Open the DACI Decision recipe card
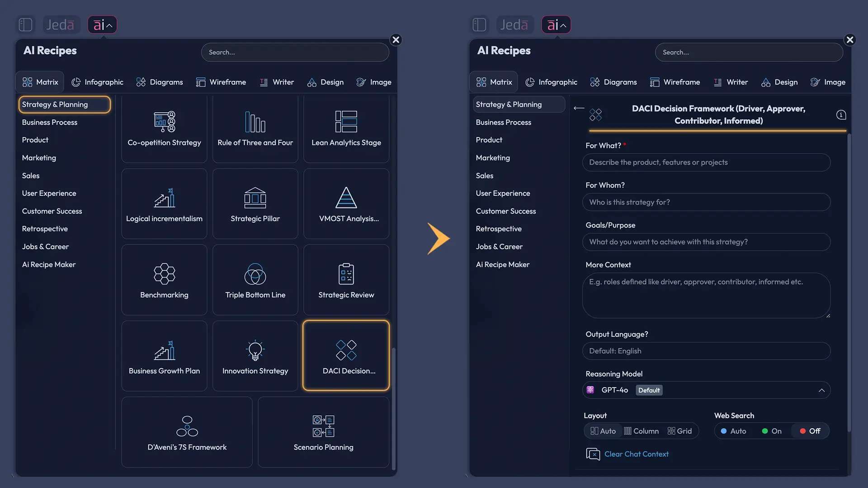 pos(346,356)
